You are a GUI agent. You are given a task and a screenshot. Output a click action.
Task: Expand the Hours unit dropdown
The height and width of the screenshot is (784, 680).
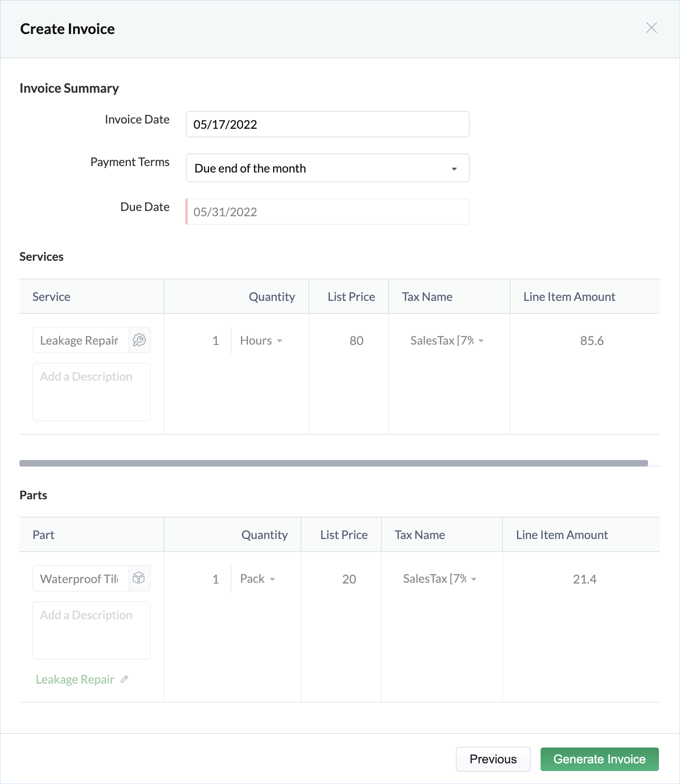261,341
